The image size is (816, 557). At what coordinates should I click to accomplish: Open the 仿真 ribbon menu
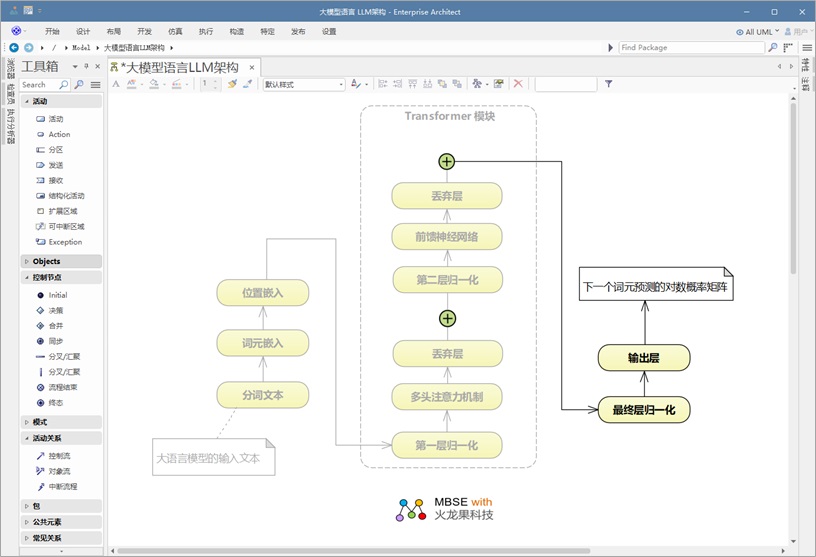click(x=175, y=32)
